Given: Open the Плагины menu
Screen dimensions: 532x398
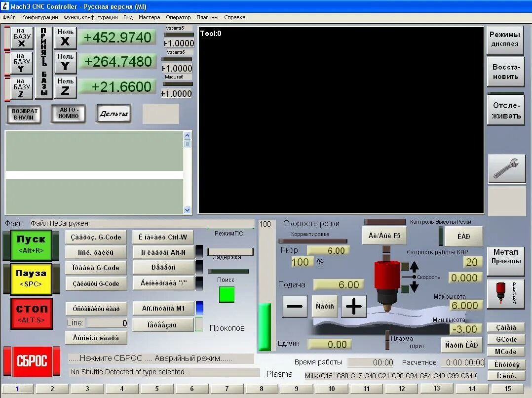Looking at the screenshot, I should pos(207,17).
